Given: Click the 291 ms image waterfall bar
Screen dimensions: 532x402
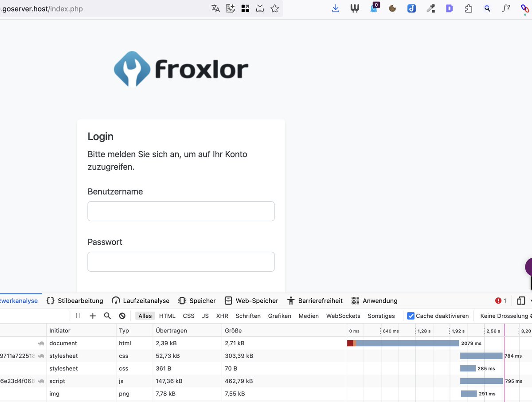Looking at the screenshot, I should 469,394.
